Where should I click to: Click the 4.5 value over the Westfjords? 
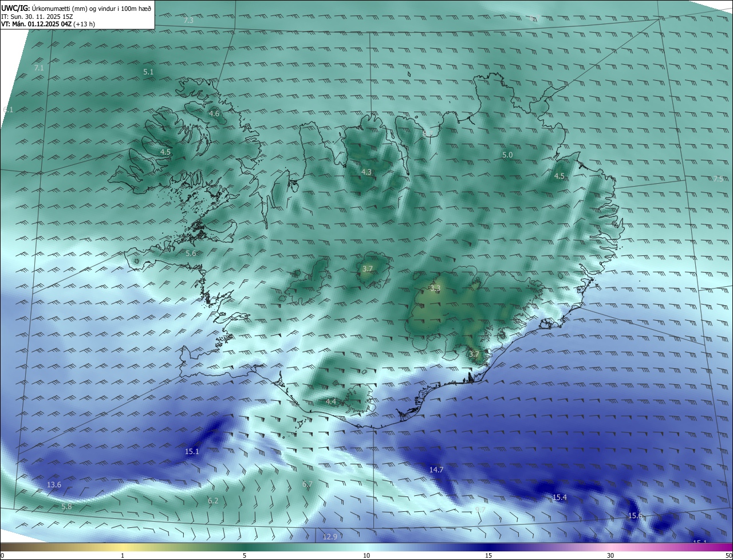[165, 152]
